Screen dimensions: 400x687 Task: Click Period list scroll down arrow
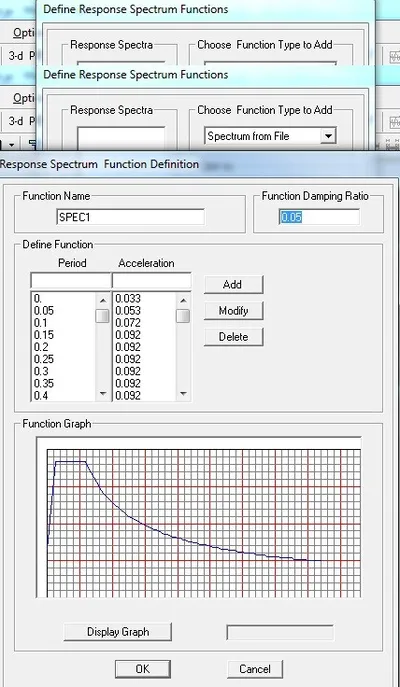103,394
